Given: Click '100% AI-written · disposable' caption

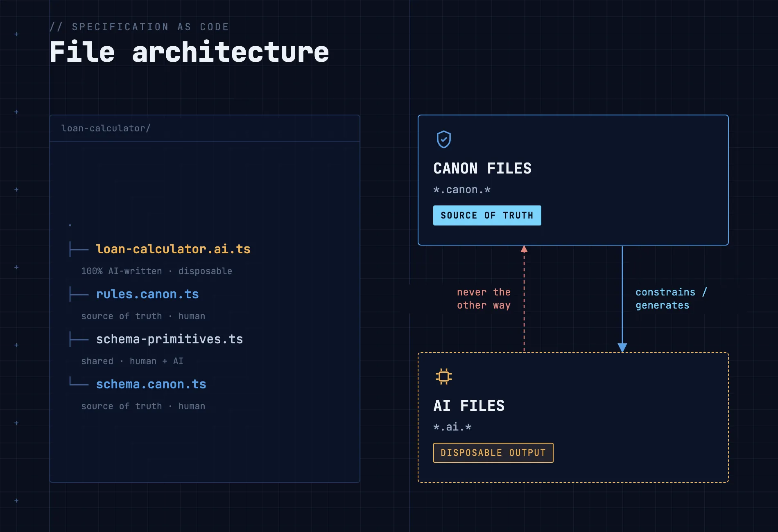Looking at the screenshot, I should pos(156,271).
